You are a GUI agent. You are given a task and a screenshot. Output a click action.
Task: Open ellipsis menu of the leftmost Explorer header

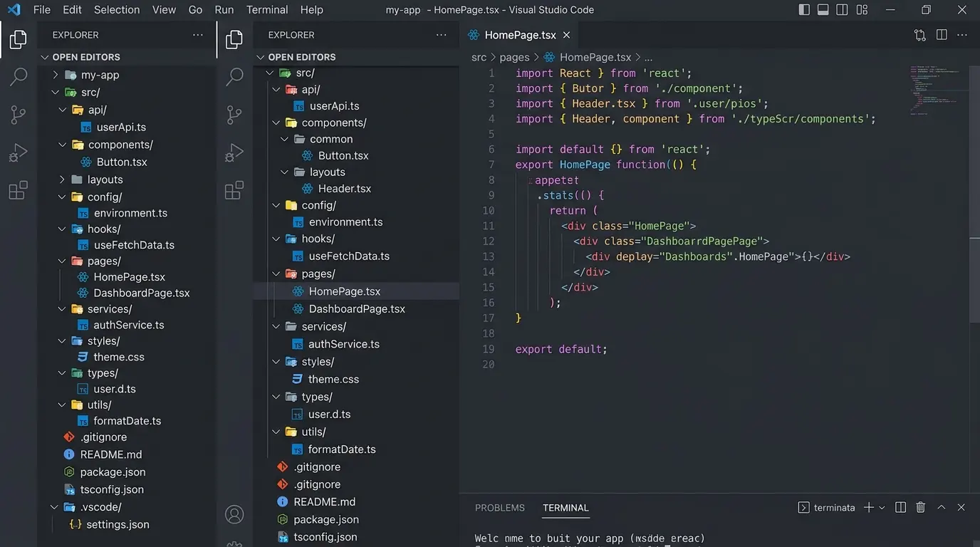pos(198,35)
